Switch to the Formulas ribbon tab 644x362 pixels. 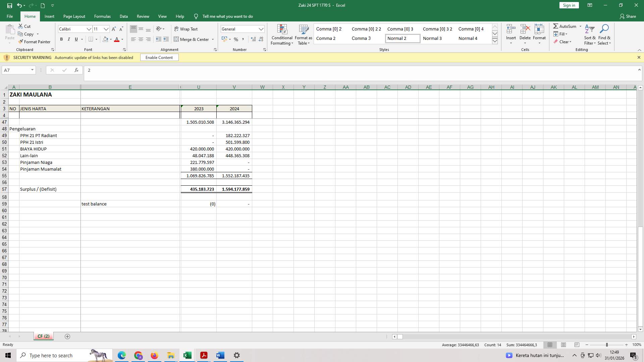[x=102, y=16]
